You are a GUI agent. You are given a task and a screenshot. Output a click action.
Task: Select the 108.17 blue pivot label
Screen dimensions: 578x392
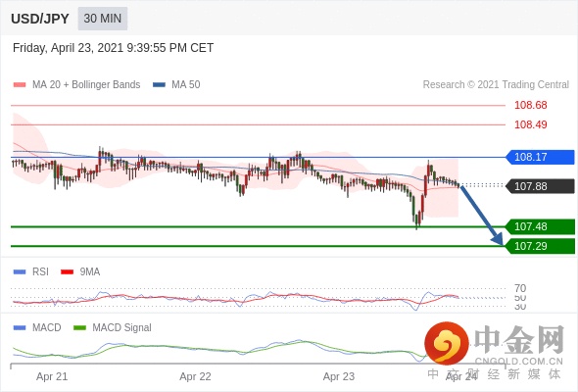tap(540, 157)
